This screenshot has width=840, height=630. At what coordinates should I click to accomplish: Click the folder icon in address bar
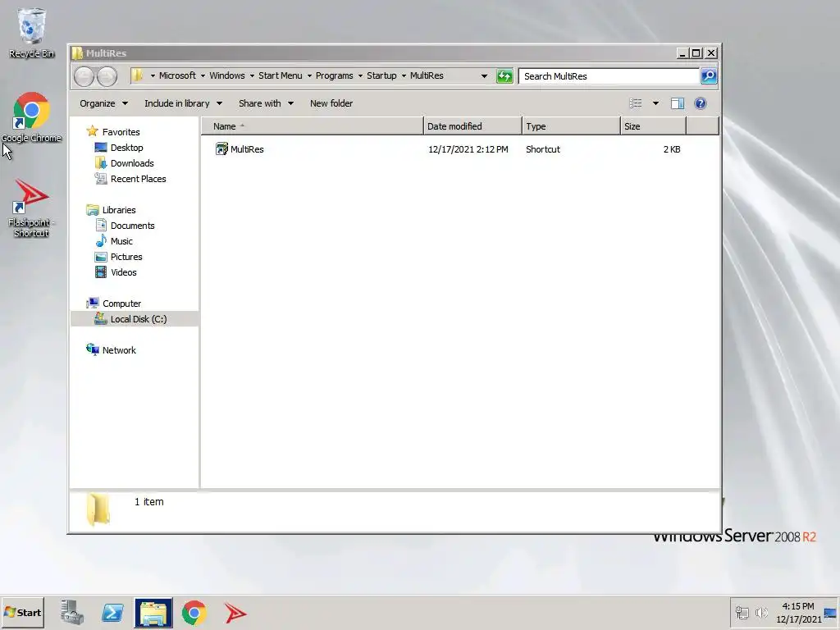pyautogui.click(x=137, y=75)
